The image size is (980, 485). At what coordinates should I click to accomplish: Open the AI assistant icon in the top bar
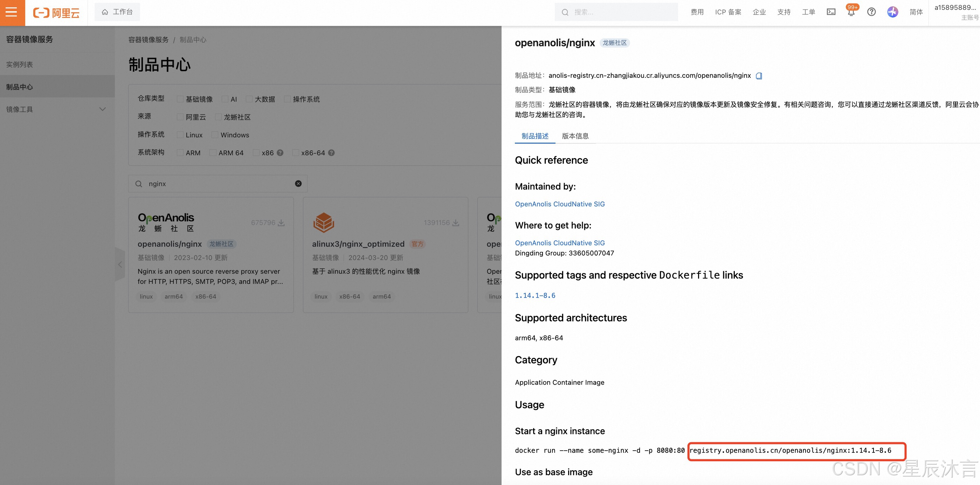tap(892, 12)
